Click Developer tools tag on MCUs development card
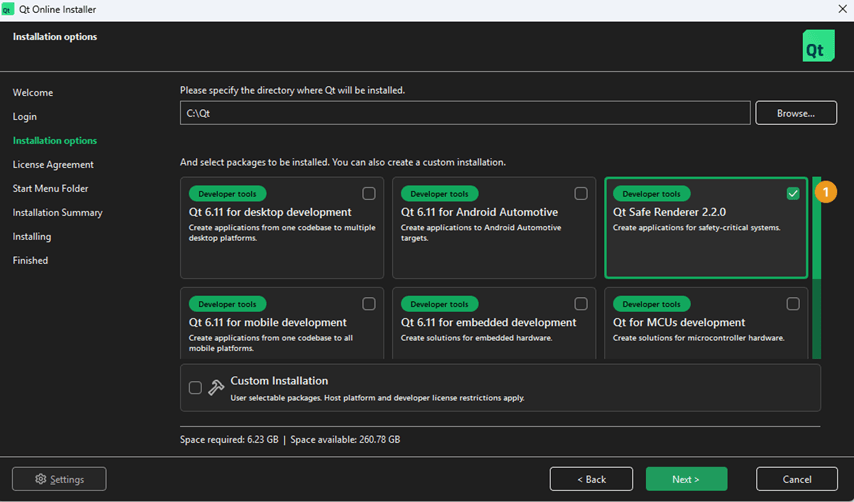854x502 pixels. pyautogui.click(x=651, y=304)
